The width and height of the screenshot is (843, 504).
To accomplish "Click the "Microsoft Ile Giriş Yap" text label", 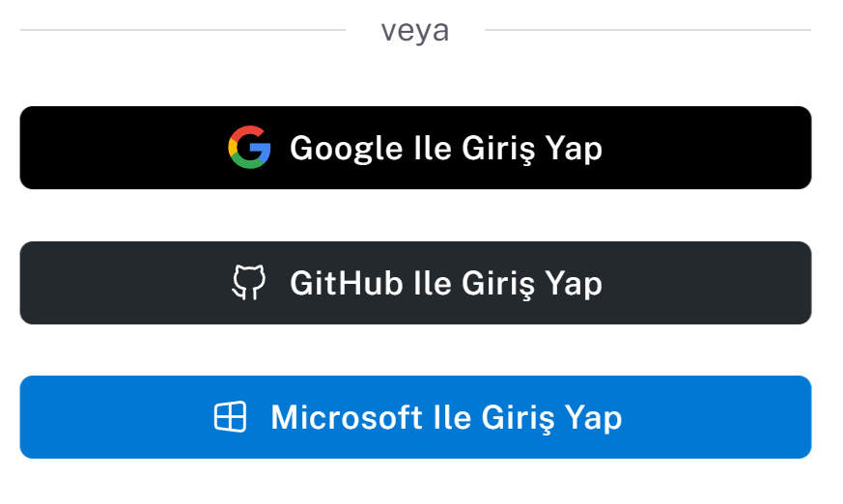I will point(446,418).
